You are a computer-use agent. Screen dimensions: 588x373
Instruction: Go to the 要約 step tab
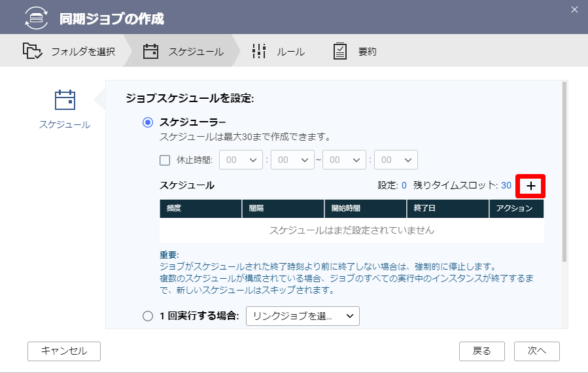[355, 51]
